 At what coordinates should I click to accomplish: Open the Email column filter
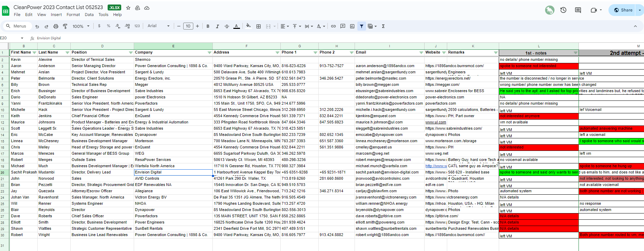421,53
